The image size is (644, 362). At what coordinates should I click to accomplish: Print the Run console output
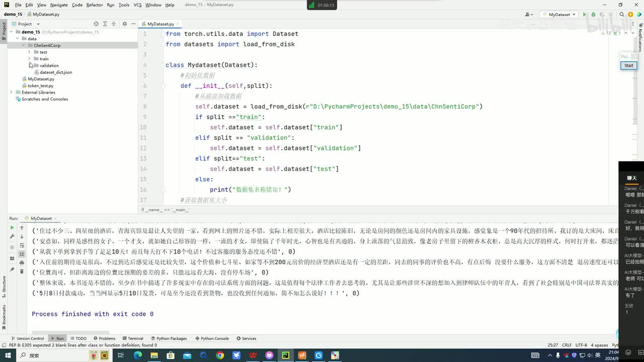(22, 262)
